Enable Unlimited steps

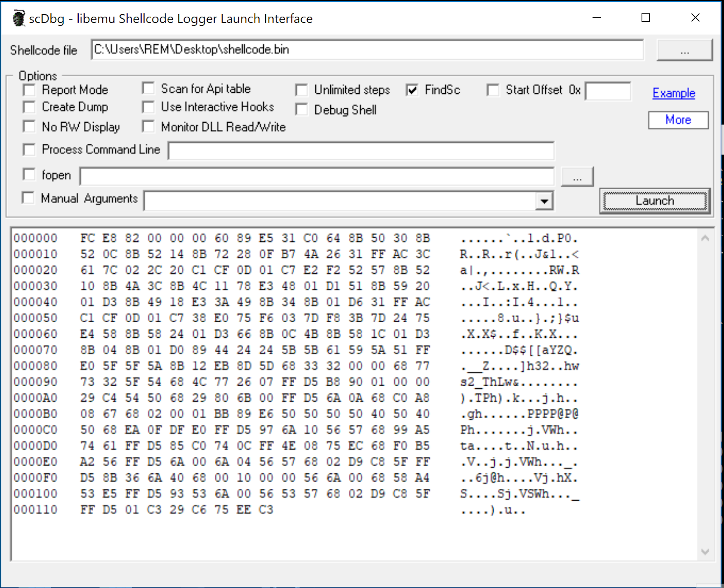click(302, 90)
